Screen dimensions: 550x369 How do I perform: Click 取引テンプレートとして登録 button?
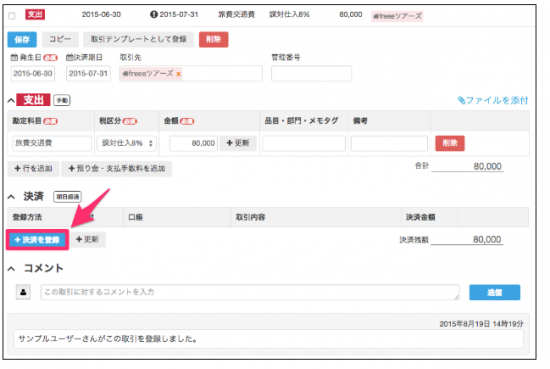pyautogui.click(x=139, y=39)
